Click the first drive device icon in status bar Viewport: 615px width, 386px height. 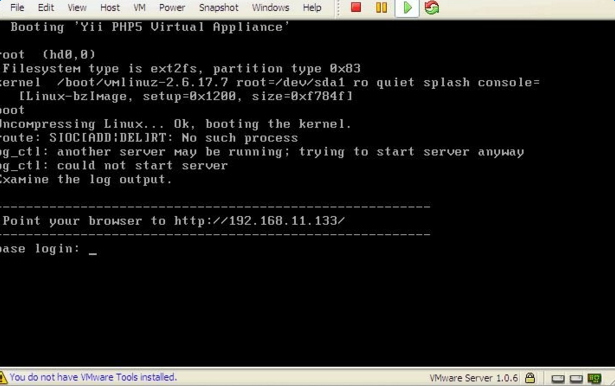tap(558, 379)
